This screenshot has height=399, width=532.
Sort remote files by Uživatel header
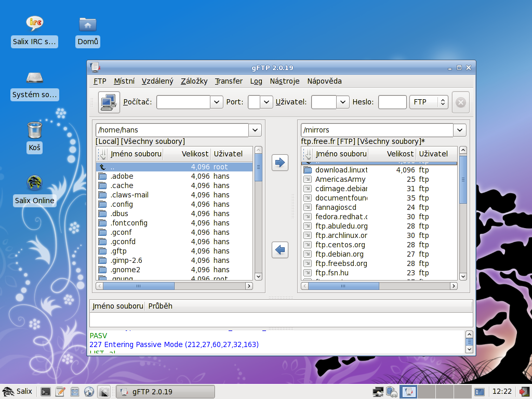(x=437, y=154)
